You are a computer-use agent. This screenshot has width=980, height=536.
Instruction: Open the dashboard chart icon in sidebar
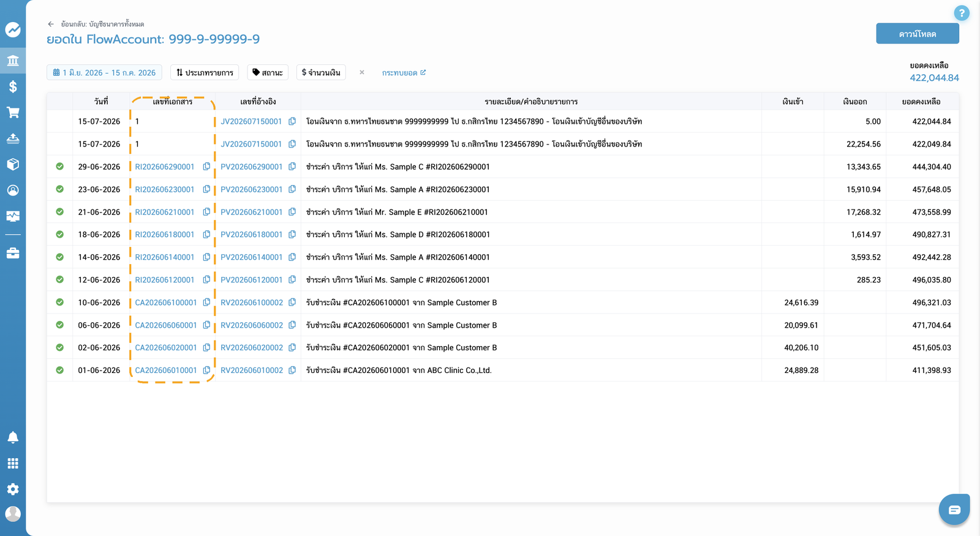[x=13, y=29]
